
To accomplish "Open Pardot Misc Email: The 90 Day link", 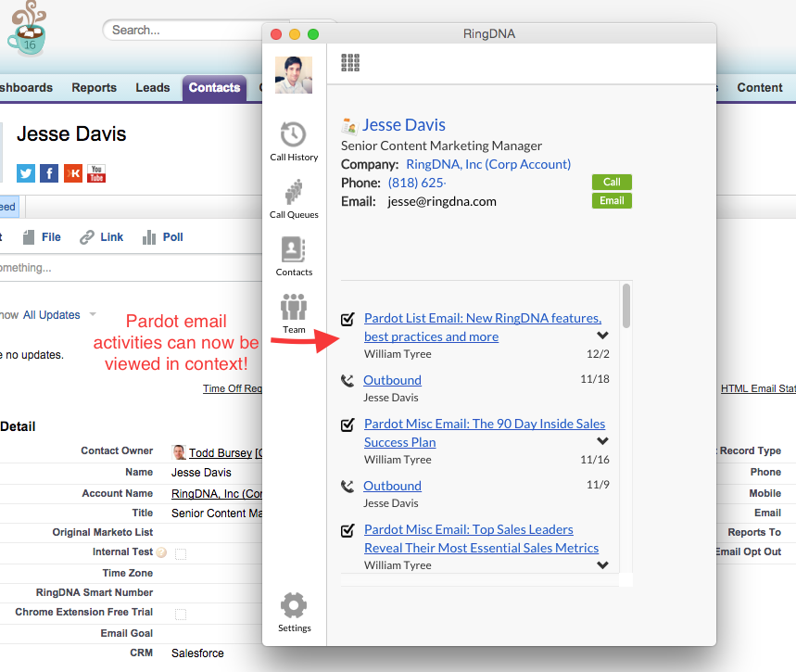I will pos(485,433).
